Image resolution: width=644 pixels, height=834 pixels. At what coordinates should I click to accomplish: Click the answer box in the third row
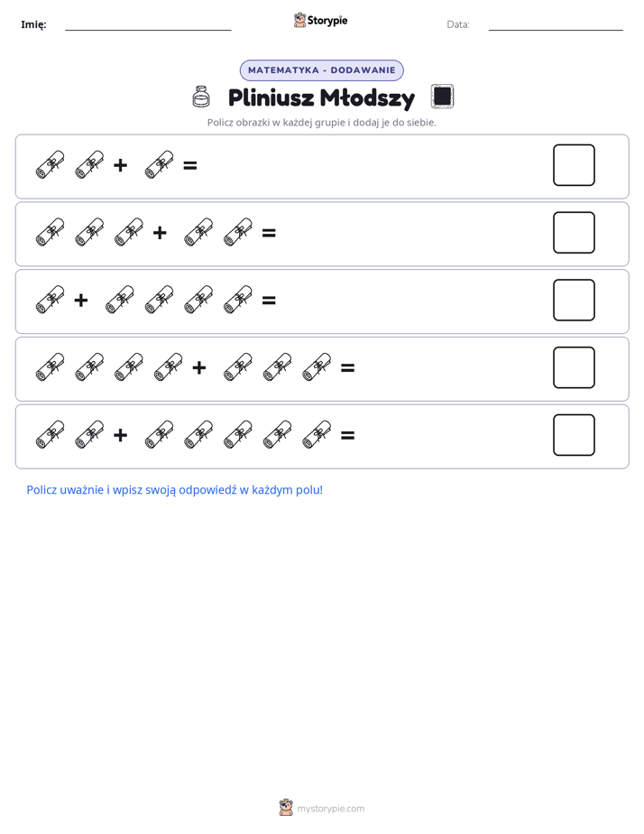pyautogui.click(x=574, y=300)
